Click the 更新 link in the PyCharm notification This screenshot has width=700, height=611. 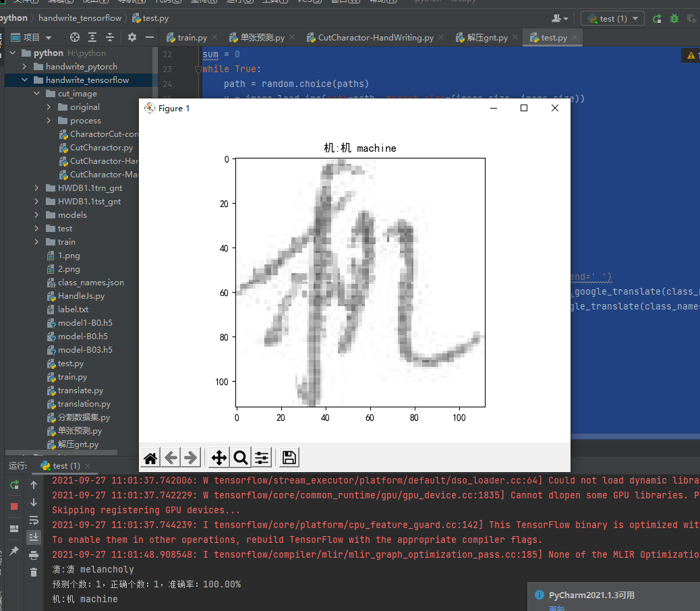pyautogui.click(x=556, y=608)
